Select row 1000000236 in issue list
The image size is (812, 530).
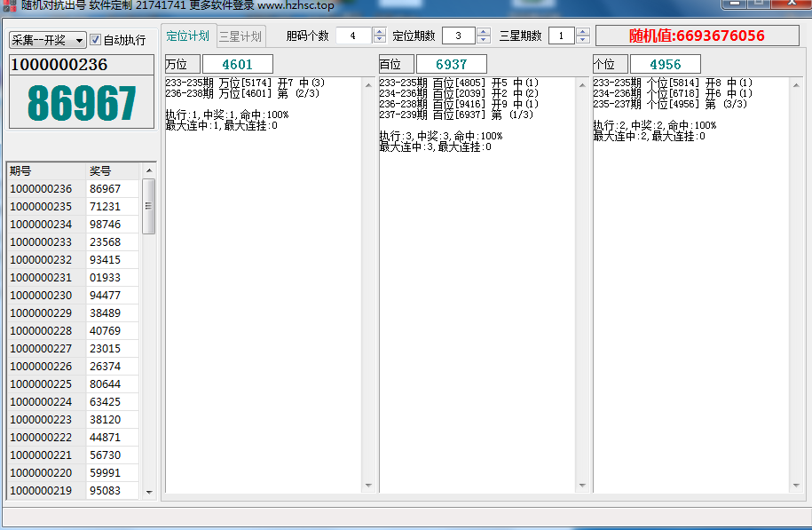click(73, 188)
